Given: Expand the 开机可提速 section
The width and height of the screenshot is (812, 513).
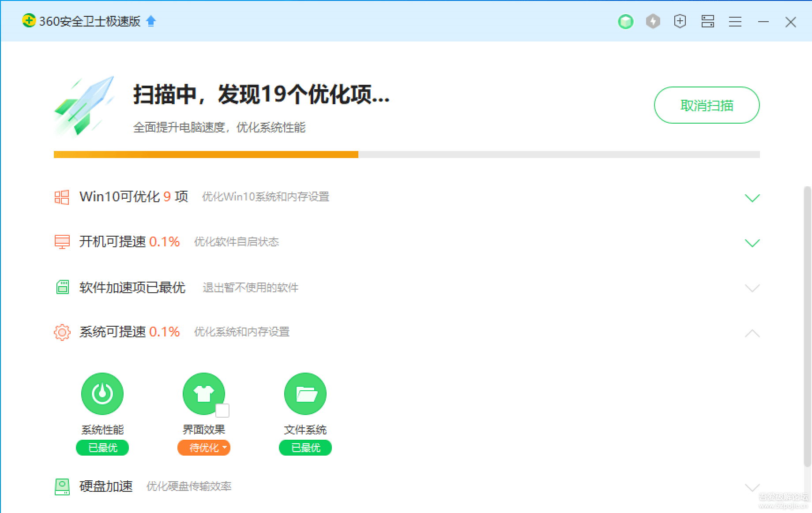Looking at the screenshot, I should pos(752,242).
